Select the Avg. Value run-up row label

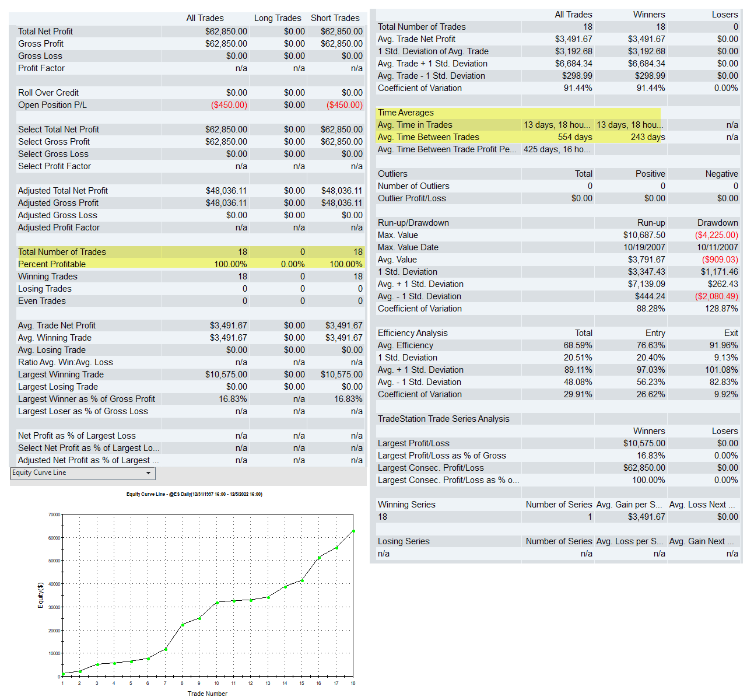[x=398, y=260]
